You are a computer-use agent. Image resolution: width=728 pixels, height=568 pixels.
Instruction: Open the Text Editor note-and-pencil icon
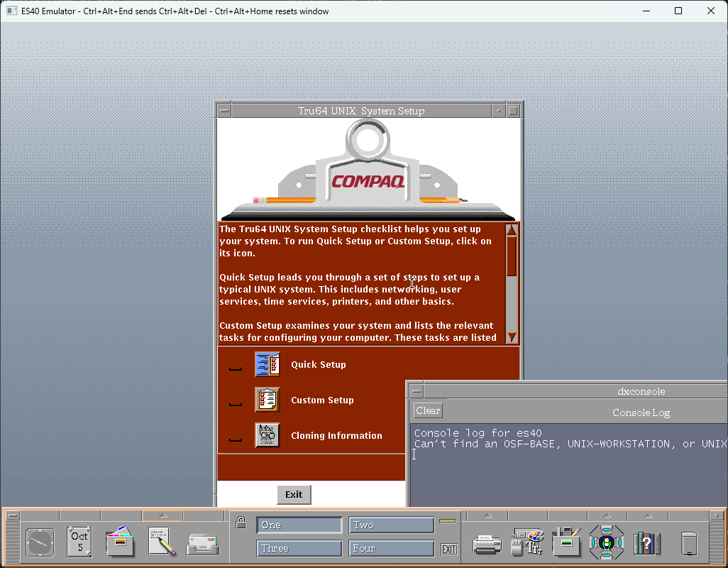(x=162, y=542)
